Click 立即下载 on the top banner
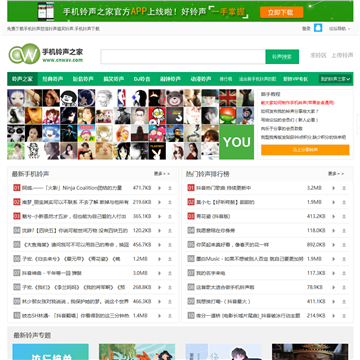The image size is (360, 360). pyautogui.click(x=281, y=12)
